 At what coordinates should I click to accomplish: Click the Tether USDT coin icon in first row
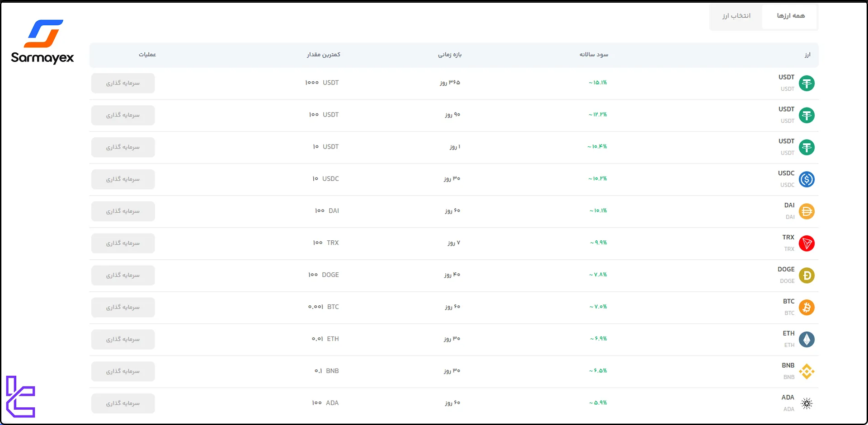(807, 83)
